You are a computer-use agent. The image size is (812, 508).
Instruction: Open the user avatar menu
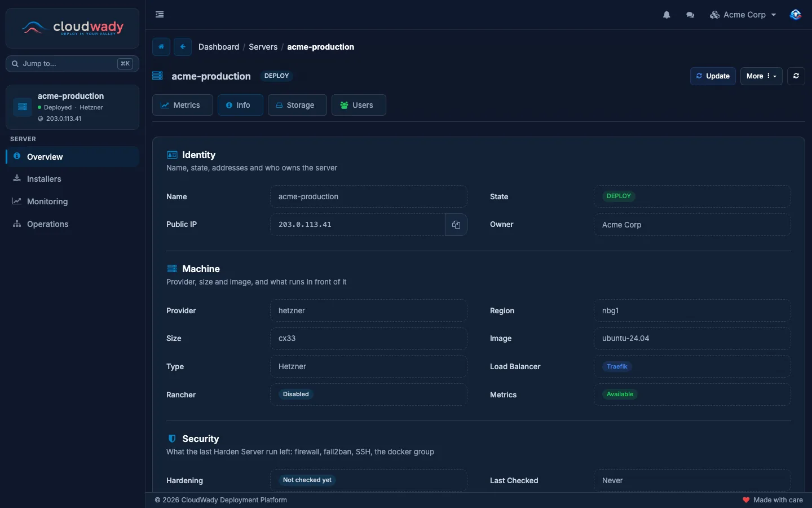pyautogui.click(x=796, y=15)
